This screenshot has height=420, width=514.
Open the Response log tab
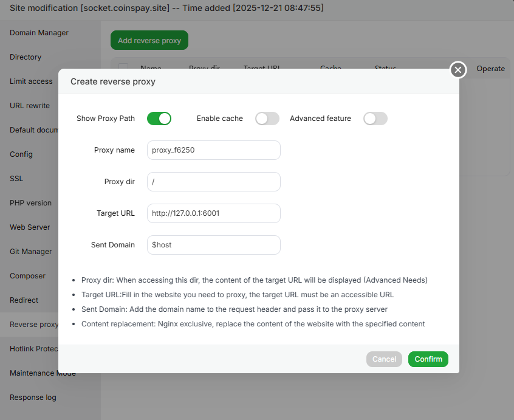tap(33, 398)
